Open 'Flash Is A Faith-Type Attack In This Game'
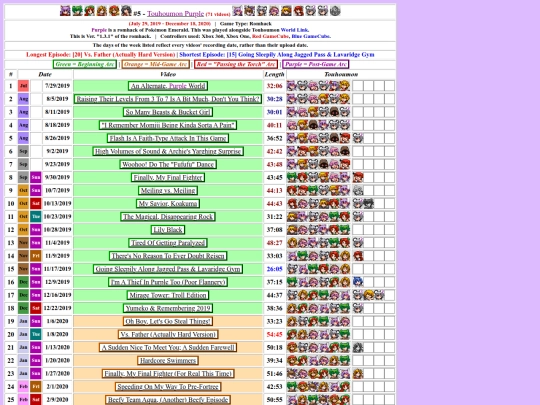Viewport: 540px width, 405px height. [168, 138]
